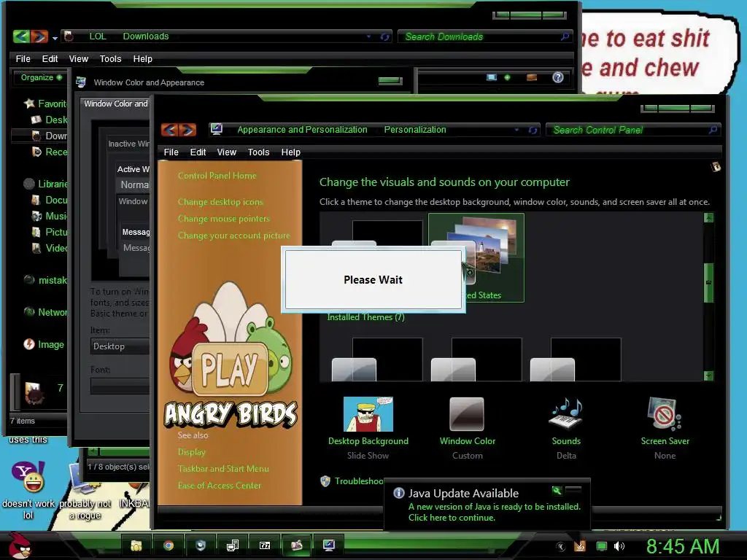The height and width of the screenshot is (560, 747).
Task: Open the Screen Saver icon
Action: tap(665, 414)
